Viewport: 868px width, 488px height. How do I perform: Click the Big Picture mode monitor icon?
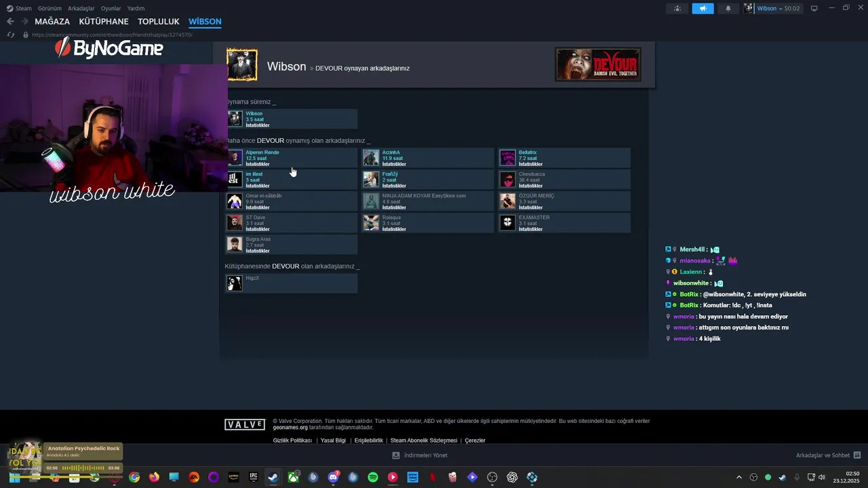pos(814,8)
